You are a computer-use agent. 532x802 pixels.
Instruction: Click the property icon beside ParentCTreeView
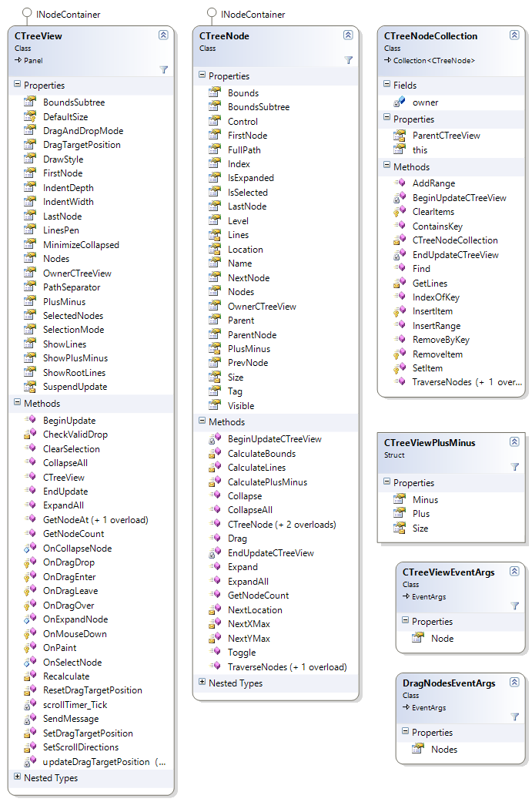click(x=399, y=135)
